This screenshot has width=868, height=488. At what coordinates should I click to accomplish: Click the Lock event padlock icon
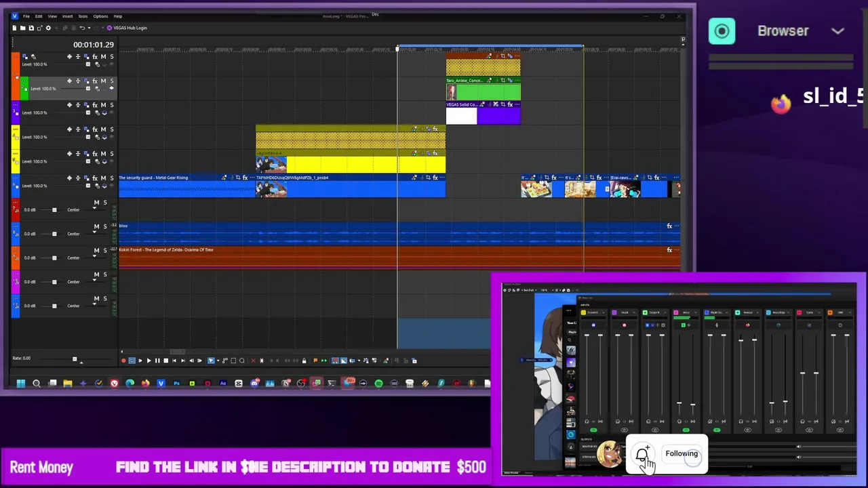(x=304, y=361)
